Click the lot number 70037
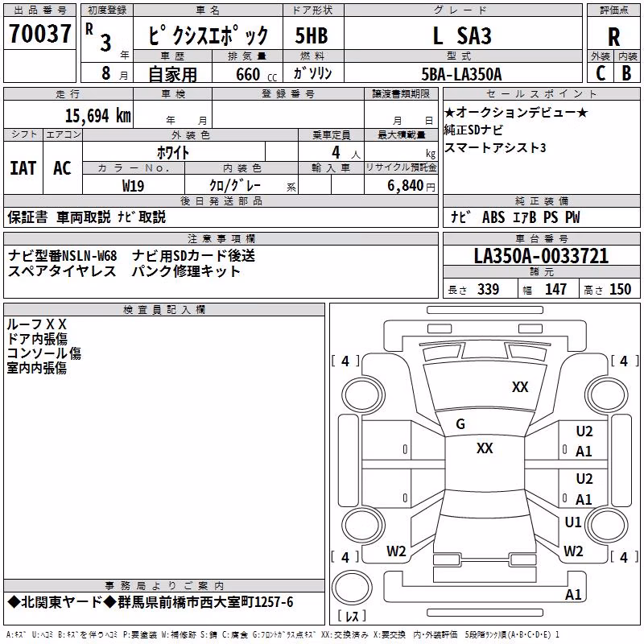Viewport: 644px width, 644px height. coord(39,34)
